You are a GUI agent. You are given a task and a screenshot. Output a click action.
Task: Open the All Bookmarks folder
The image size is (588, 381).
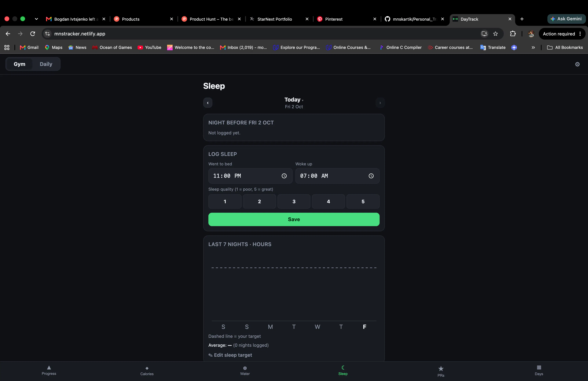pyautogui.click(x=565, y=47)
